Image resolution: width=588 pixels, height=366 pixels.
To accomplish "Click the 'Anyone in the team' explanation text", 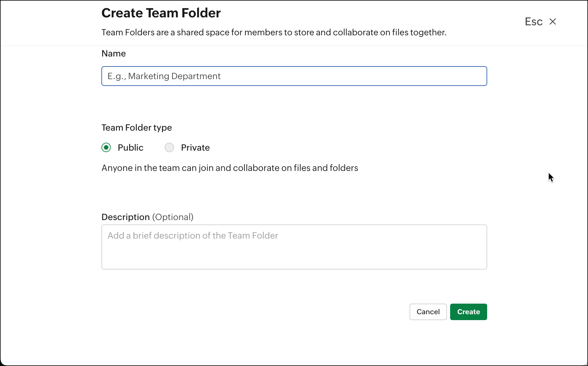I will pyautogui.click(x=230, y=168).
